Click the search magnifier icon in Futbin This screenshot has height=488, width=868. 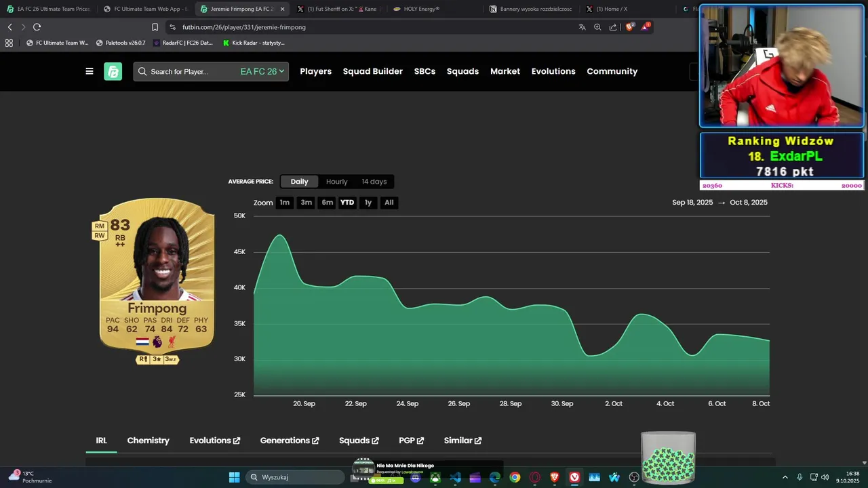tap(142, 71)
